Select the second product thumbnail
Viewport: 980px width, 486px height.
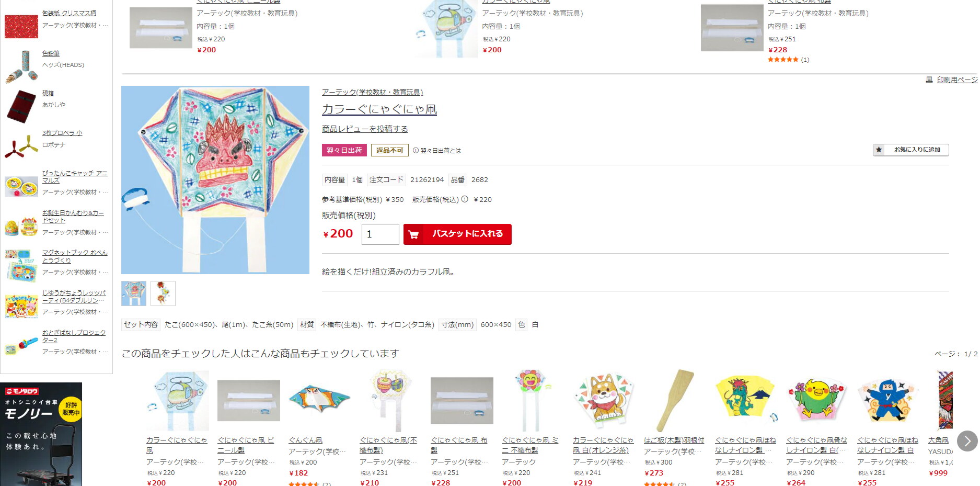[163, 293]
